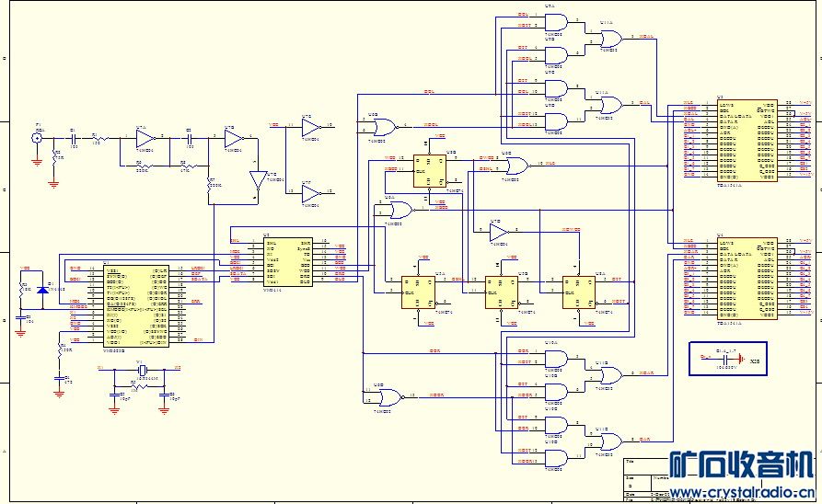Image resolution: width=822 pixels, height=504 pixels.
Task: Select the 28-pin receiver IC U1 body
Action: pyautogui.click(x=136, y=305)
